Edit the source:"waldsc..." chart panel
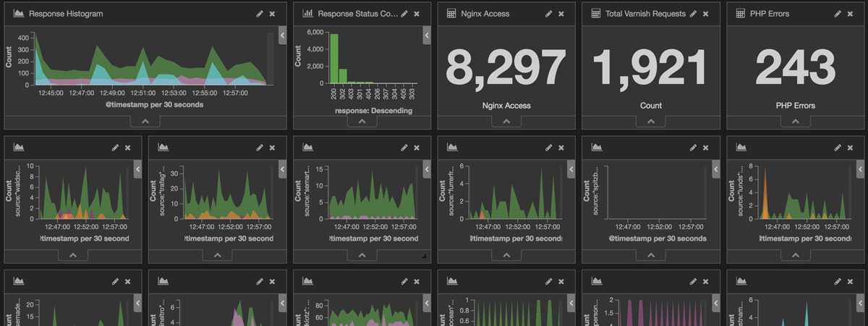This screenshot has width=868, height=326. [115, 148]
